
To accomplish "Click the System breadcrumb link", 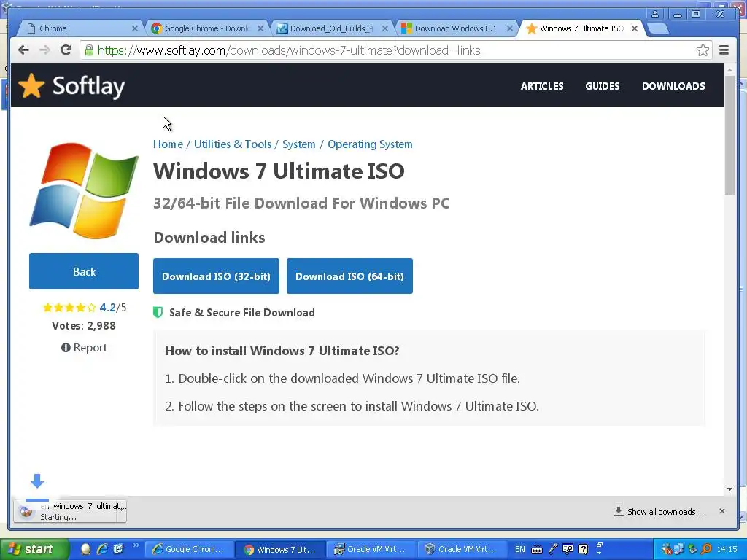I will pos(298,144).
